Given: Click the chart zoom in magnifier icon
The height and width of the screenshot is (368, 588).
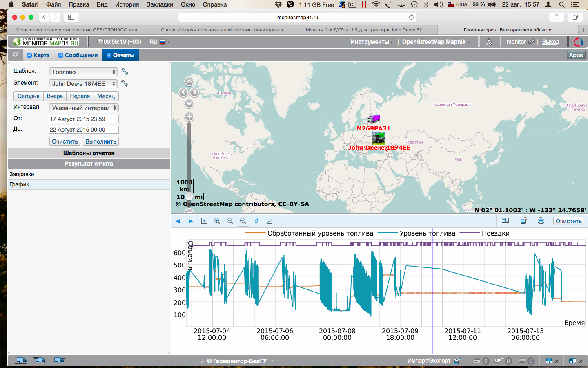Looking at the screenshot, I should [217, 221].
